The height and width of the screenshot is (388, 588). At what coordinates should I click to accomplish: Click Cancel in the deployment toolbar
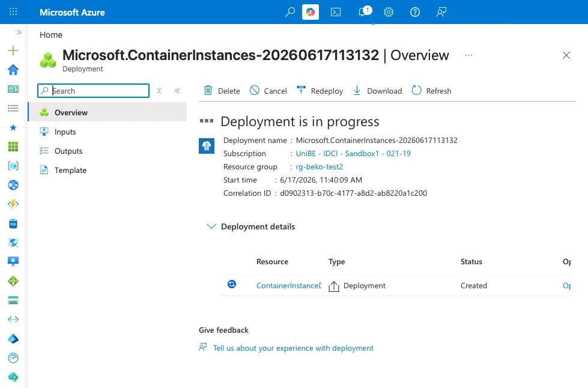268,91
